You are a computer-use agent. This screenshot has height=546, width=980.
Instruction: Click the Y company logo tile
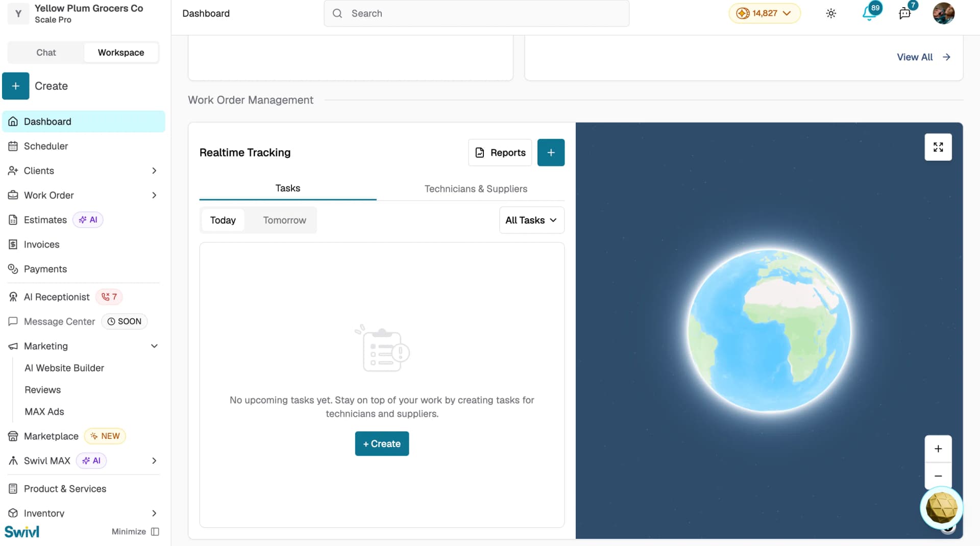[x=18, y=14]
